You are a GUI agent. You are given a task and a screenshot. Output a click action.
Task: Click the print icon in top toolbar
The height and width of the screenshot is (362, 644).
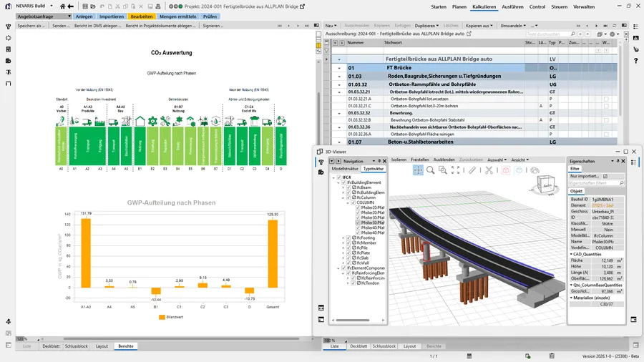click(x=158, y=6)
